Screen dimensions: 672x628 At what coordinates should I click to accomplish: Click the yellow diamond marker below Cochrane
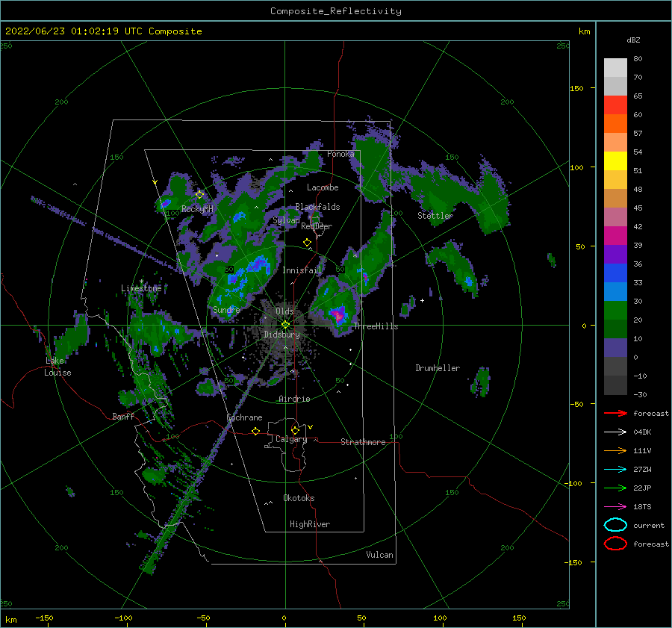point(255,431)
